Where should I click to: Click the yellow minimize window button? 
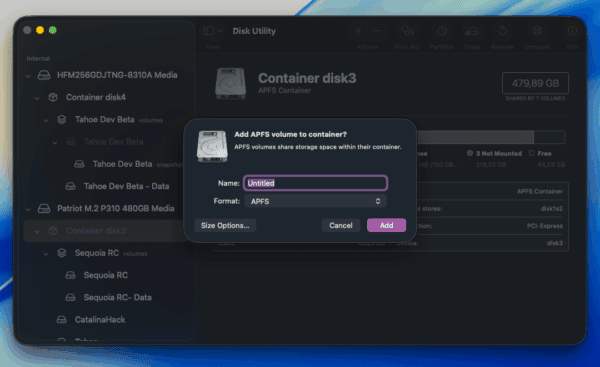[40, 30]
